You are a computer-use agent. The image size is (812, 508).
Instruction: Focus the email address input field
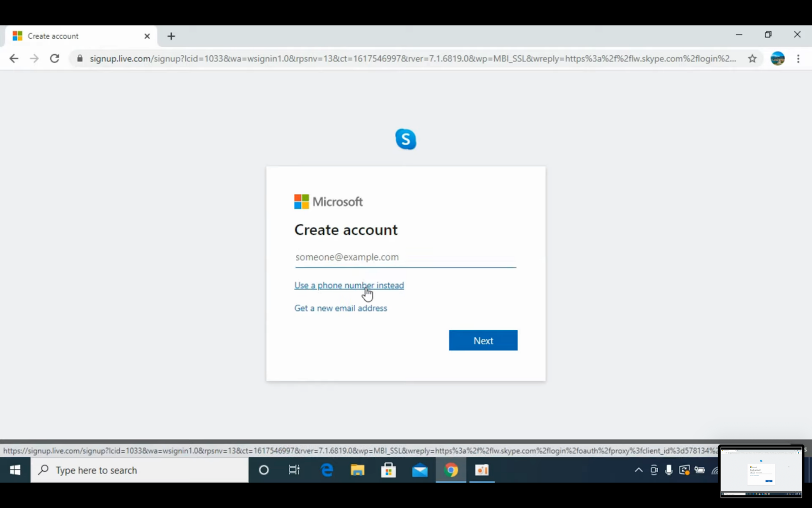point(405,257)
